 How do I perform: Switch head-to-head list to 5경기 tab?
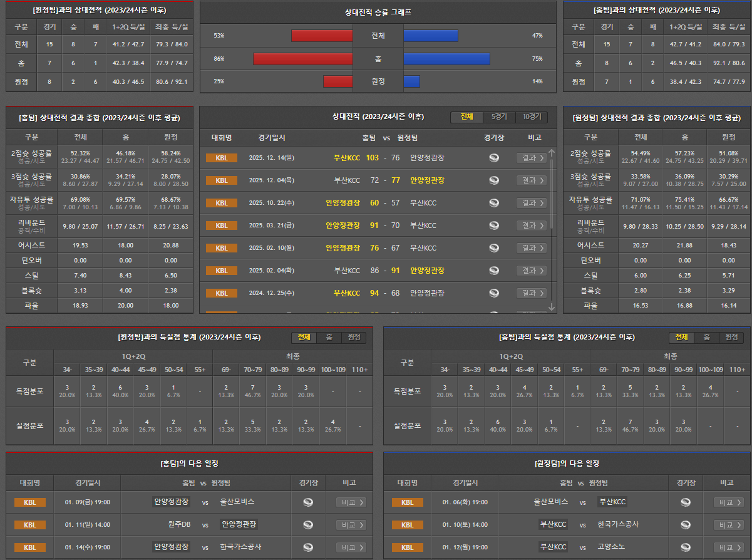(x=499, y=117)
